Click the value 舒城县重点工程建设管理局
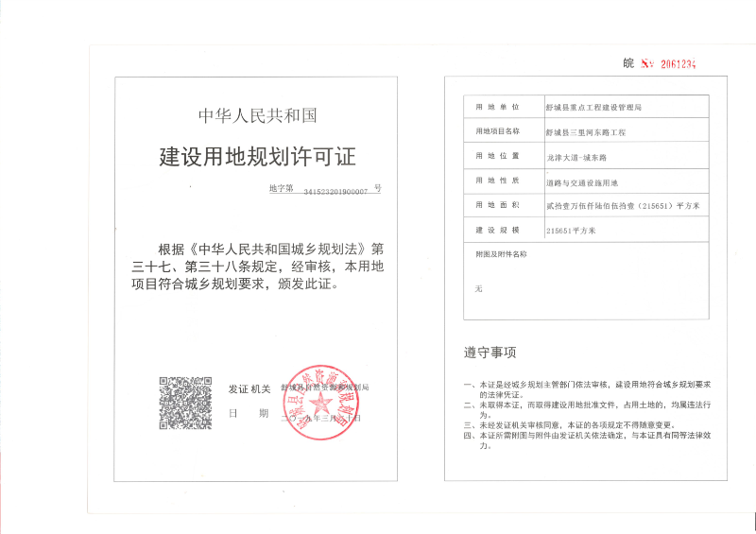The image size is (756, 534). (593, 108)
